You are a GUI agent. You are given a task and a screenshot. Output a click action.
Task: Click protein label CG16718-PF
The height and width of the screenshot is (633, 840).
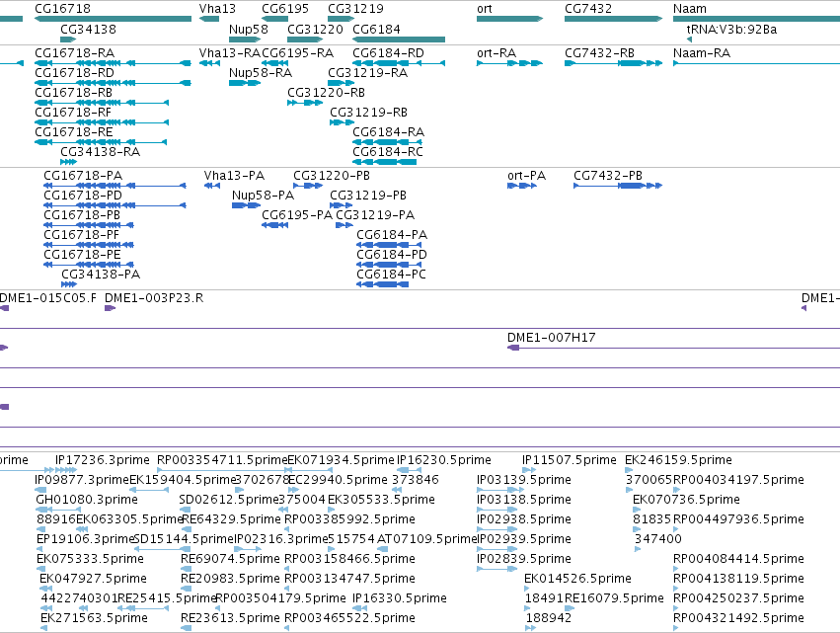click(x=81, y=235)
